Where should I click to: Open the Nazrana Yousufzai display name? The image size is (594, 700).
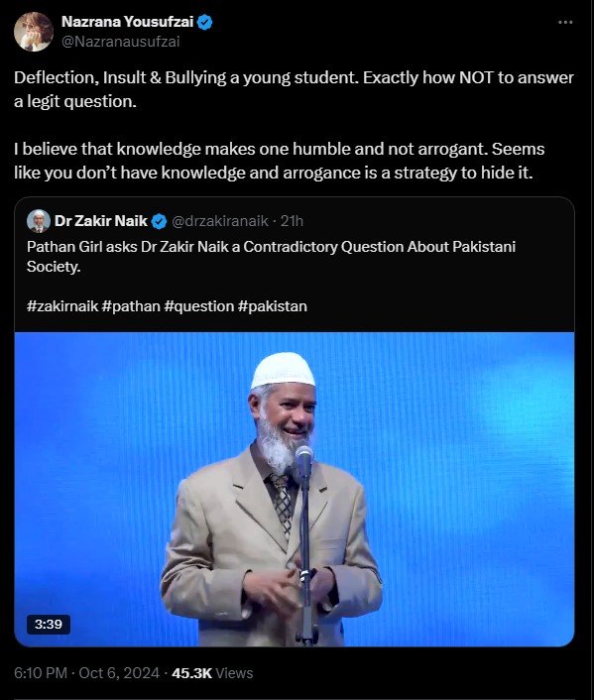pos(127,22)
